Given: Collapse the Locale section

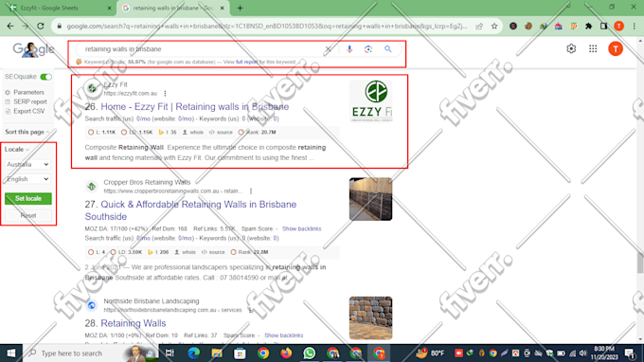Looking at the screenshot, I should click(17, 149).
